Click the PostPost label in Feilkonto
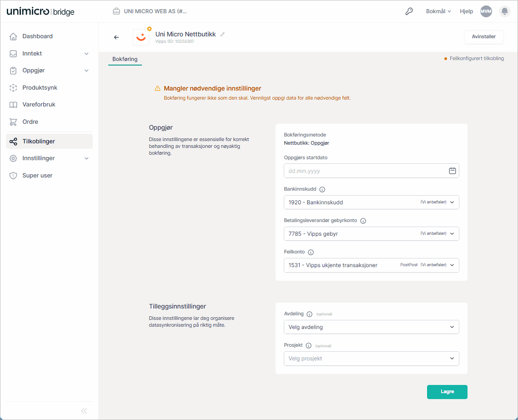This screenshot has width=518, height=420. pyautogui.click(x=409, y=265)
